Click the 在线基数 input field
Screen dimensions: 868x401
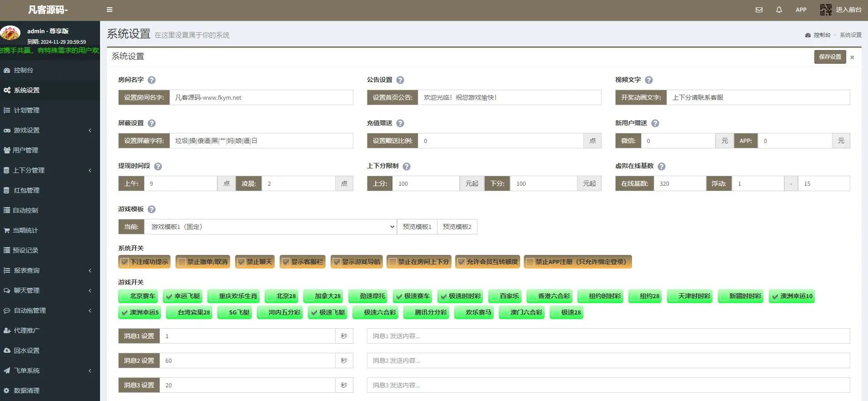tap(680, 183)
